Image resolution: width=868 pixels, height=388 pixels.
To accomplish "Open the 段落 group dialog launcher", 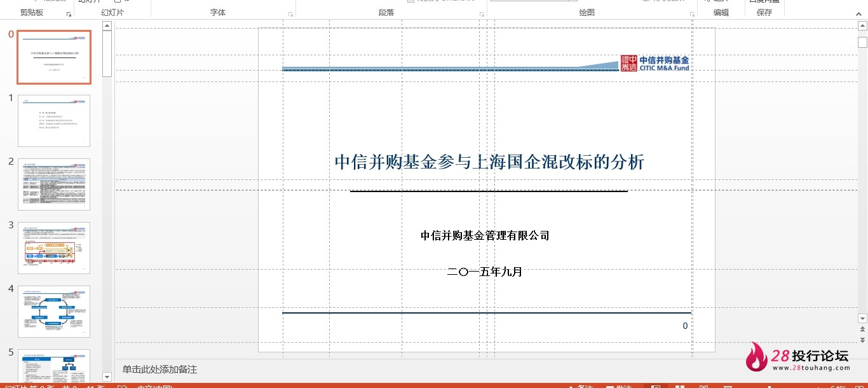I will point(480,14).
